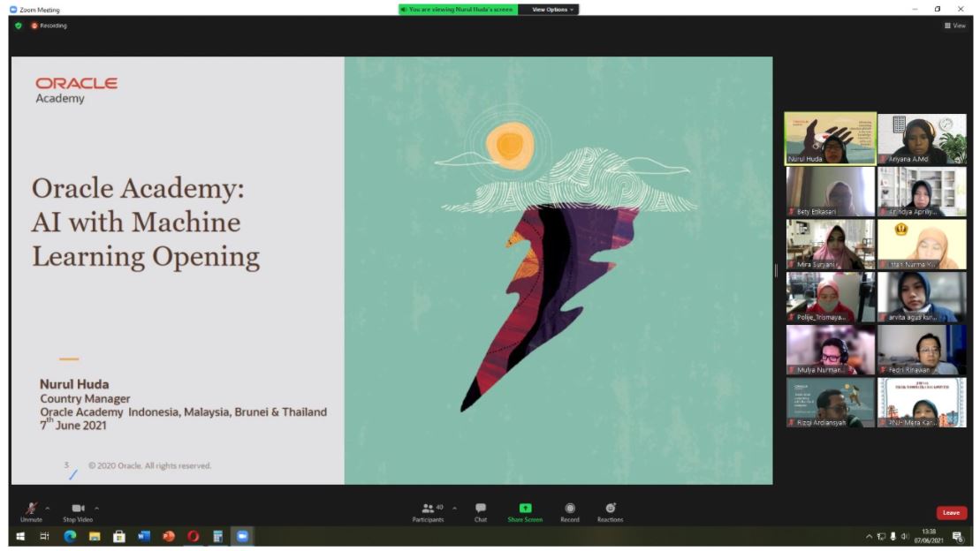Open PowerPoint from the Windows taskbar
The image size is (980, 551).
pos(168,536)
